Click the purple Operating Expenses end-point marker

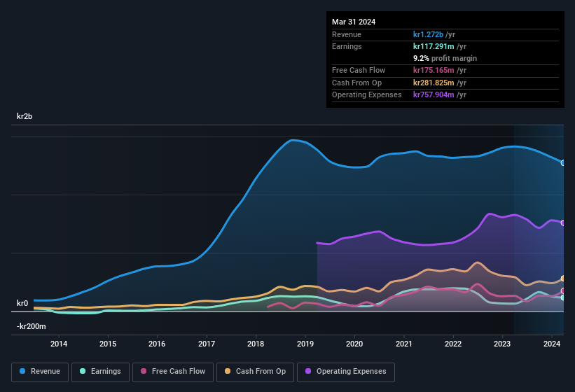[563, 223]
